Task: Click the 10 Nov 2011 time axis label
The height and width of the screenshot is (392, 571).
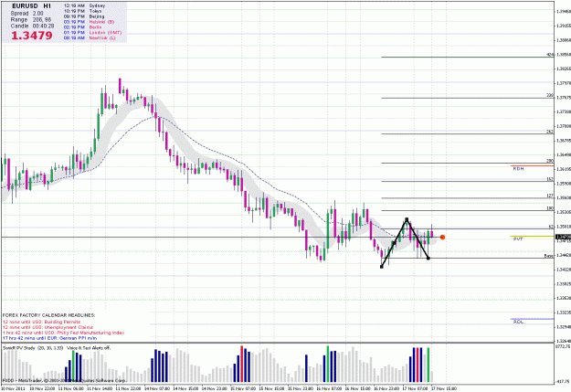Action: click(13, 388)
